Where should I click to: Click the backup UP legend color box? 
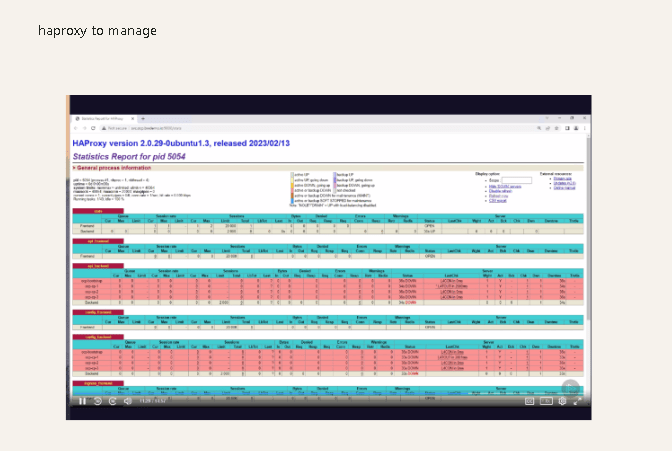pyautogui.click(x=335, y=175)
